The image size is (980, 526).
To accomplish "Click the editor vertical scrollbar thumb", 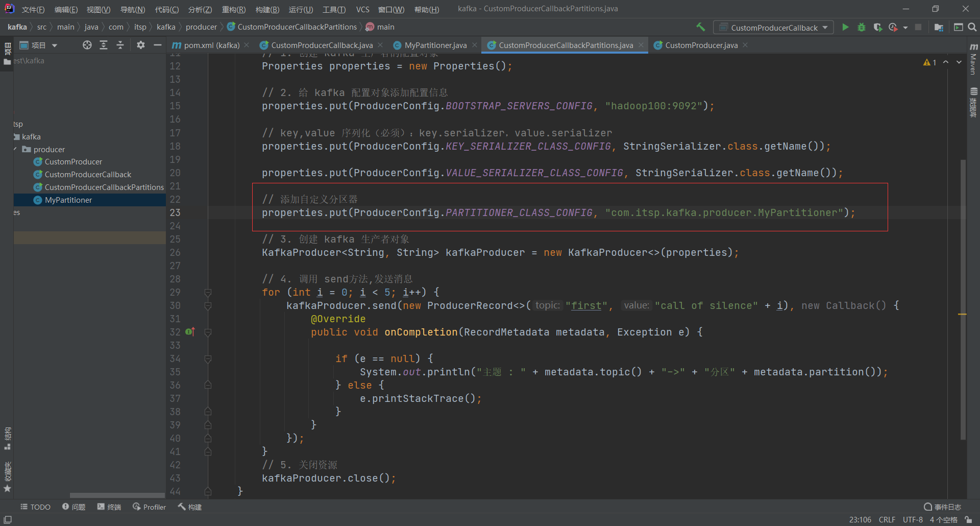I will coord(963,299).
